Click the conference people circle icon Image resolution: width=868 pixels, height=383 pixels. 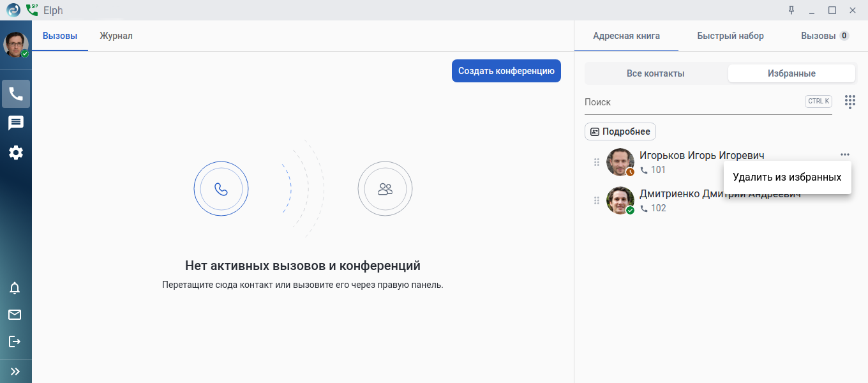click(x=385, y=189)
